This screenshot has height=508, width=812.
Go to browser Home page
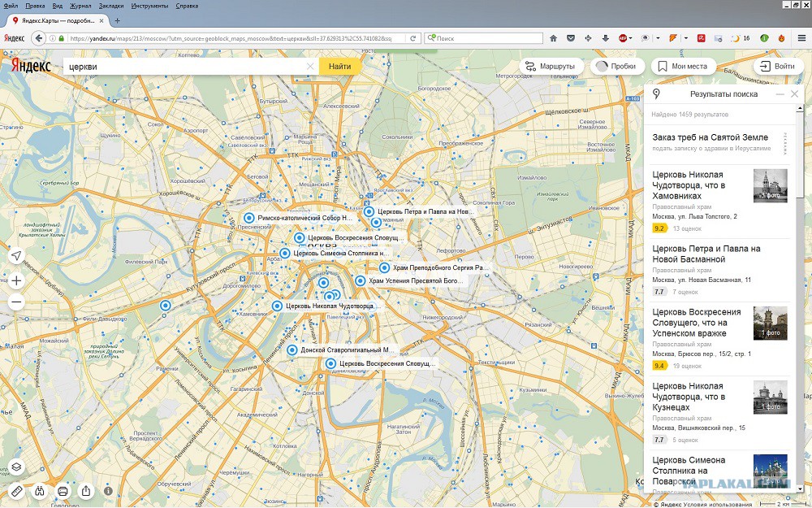pyautogui.click(x=553, y=38)
